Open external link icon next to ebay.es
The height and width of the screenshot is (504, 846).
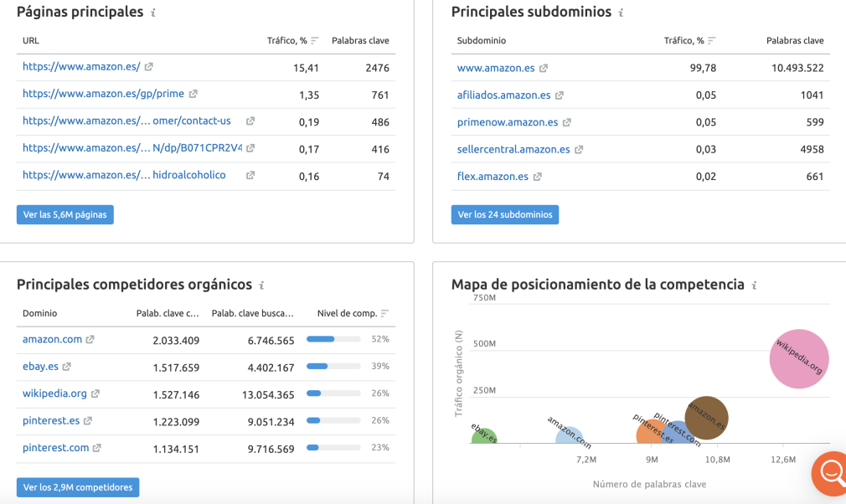tap(66, 367)
